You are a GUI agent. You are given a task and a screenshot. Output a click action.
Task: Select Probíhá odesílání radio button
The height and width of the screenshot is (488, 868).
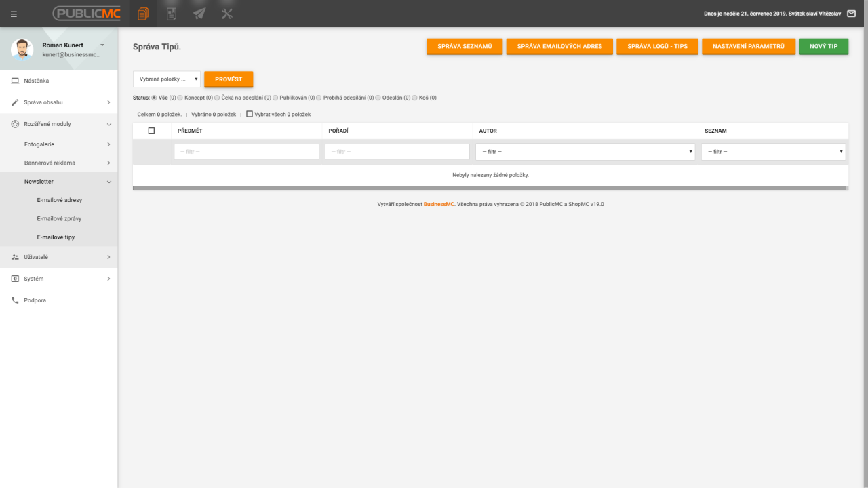pyautogui.click(x=319, y=98)
